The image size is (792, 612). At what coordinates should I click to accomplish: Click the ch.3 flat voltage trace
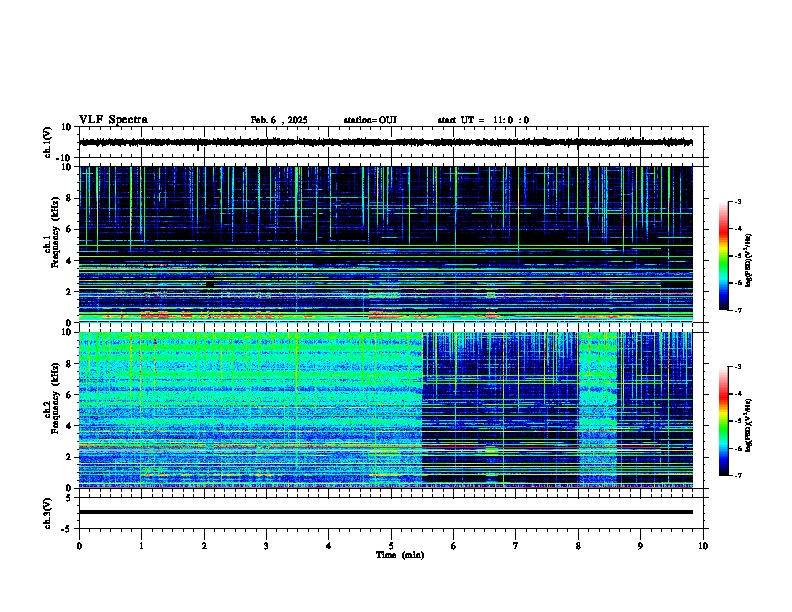click(386, 512)
